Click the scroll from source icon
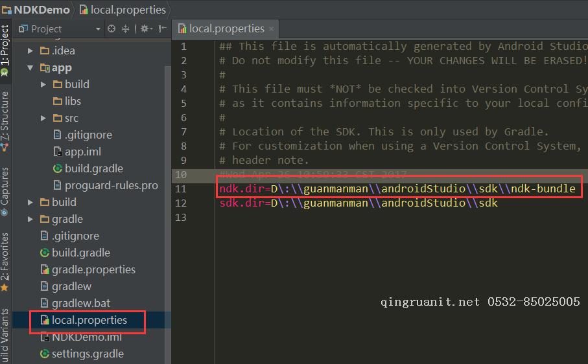This screenshot has width=588, height=364. click(x=112, y=29)
